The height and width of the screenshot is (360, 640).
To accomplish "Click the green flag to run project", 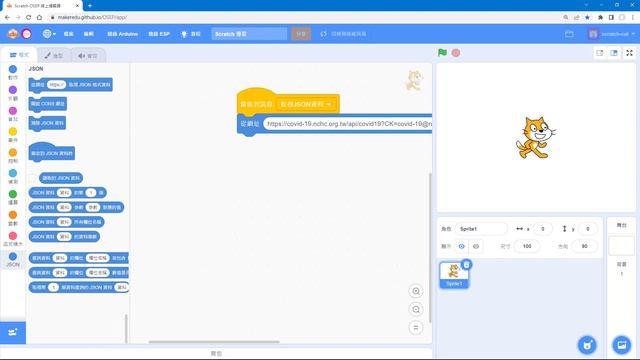I will (x=442, y=53).
